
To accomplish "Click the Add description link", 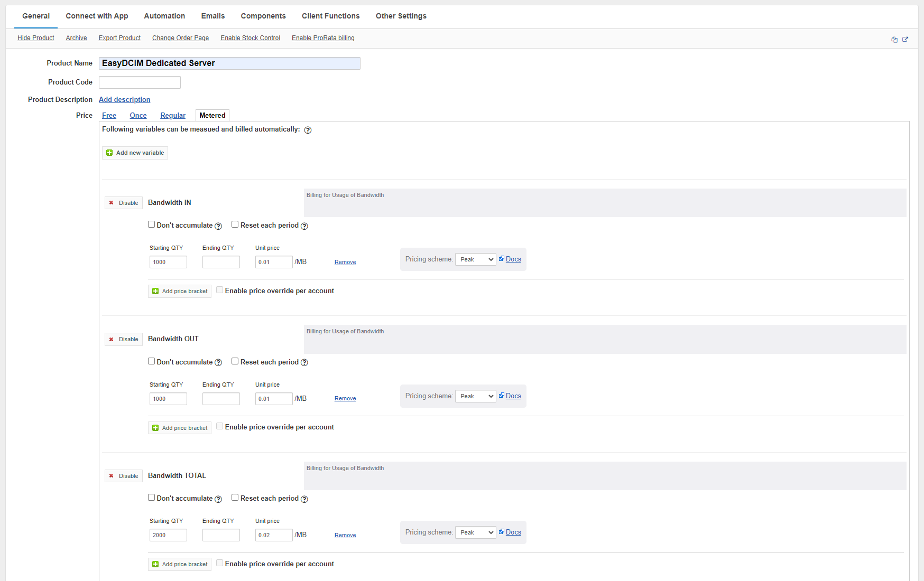I will 125,100.
